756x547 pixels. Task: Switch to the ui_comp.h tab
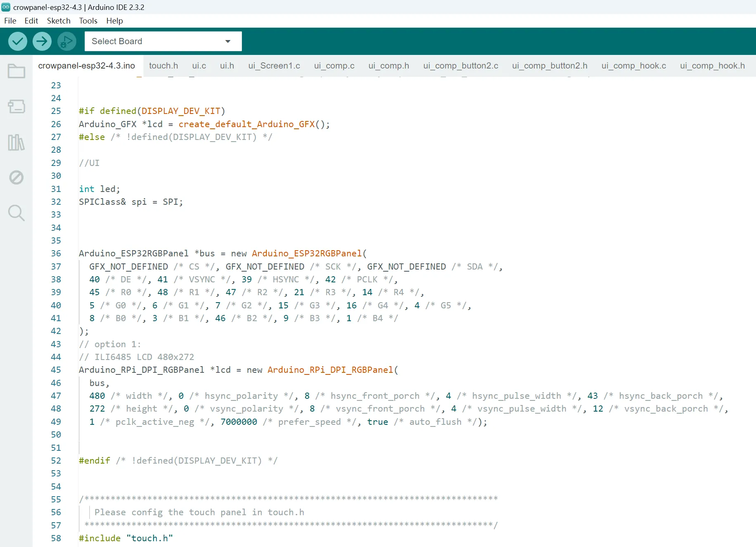tap(389, 66)
